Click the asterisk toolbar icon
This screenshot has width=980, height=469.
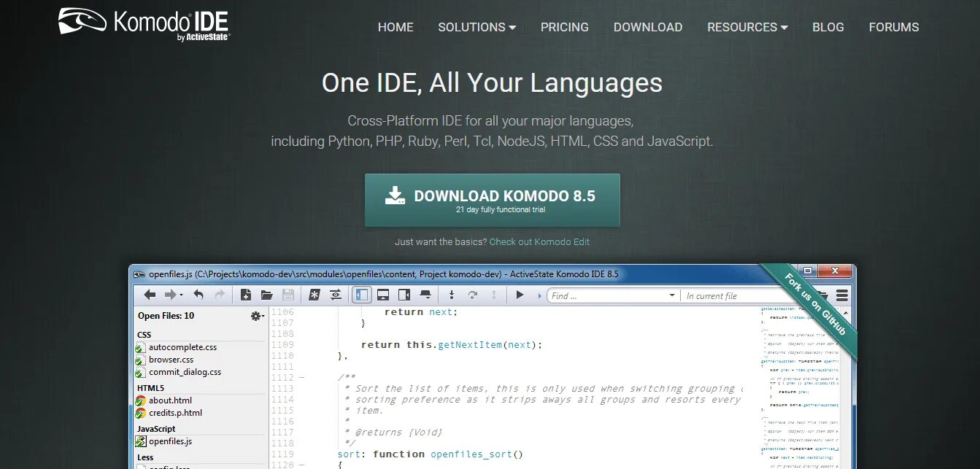tap(315, 295)
